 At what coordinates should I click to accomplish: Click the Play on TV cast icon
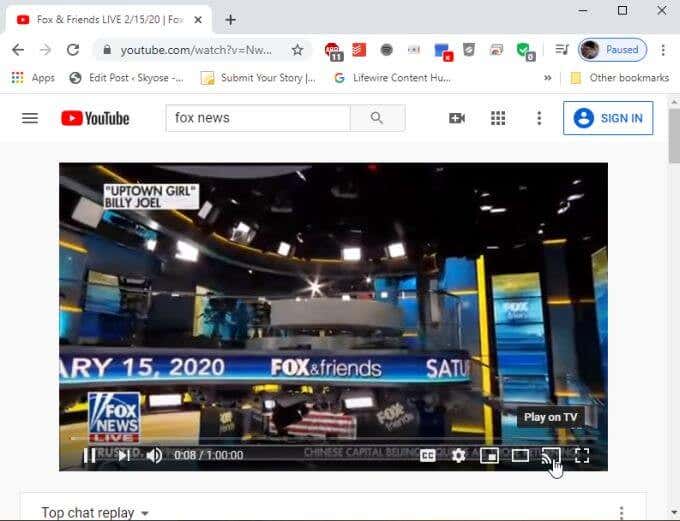coord(551,455)
